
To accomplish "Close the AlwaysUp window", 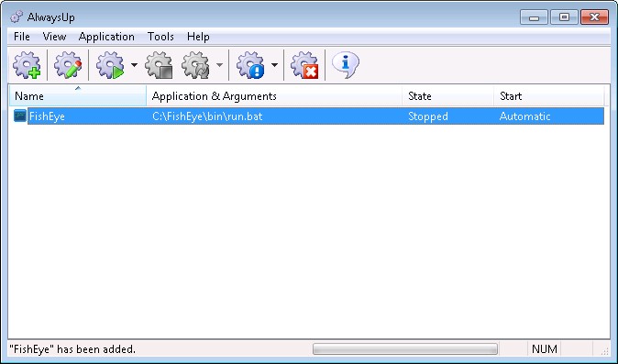I will click(595, 17).
